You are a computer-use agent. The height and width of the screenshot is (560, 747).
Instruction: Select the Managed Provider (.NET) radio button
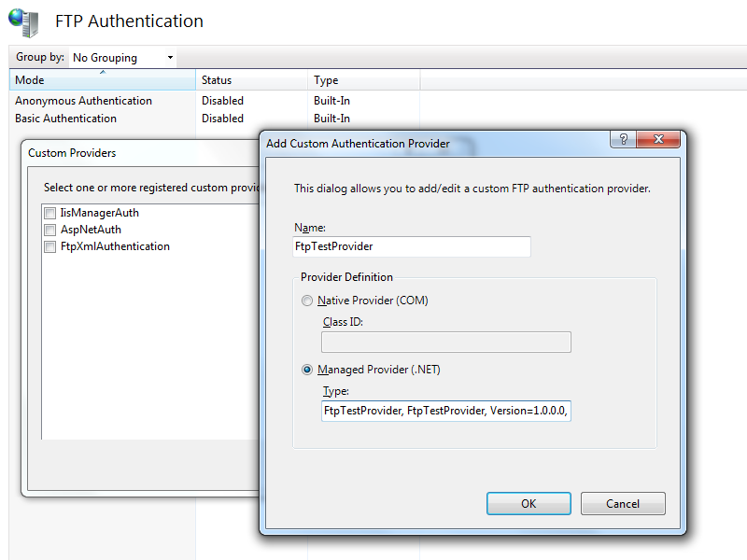click(308, 370)
